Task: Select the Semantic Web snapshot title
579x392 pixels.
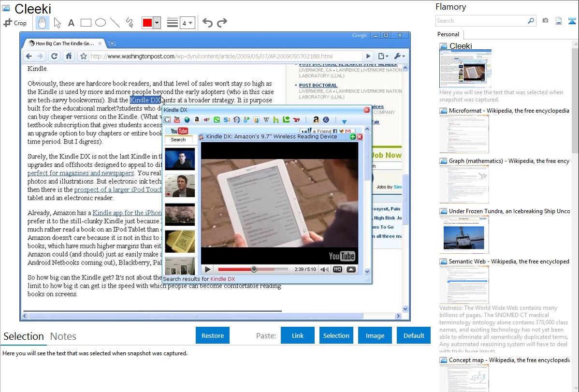Action: 509,261
